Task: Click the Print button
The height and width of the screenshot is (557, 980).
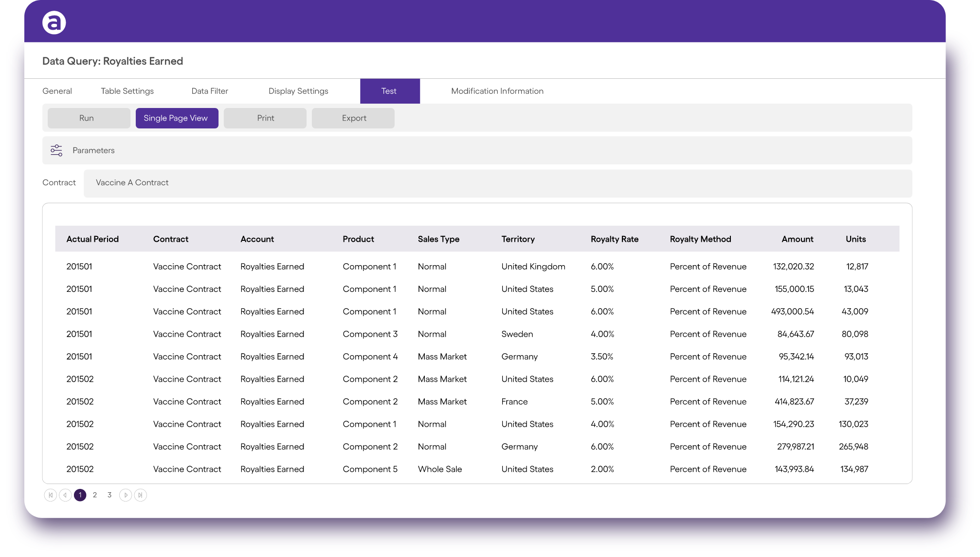Action: pos(265,118)
